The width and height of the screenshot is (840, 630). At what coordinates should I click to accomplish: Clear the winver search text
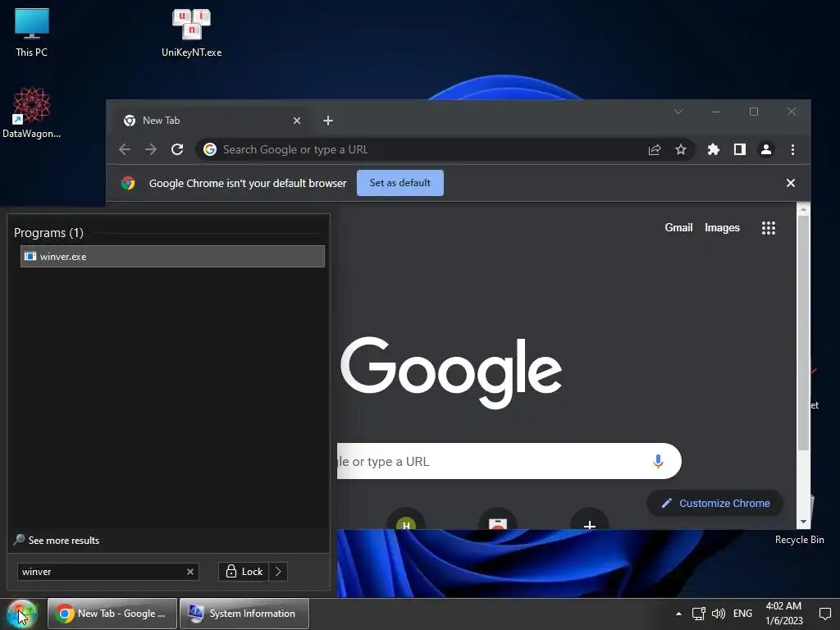(x=189, y=572)
